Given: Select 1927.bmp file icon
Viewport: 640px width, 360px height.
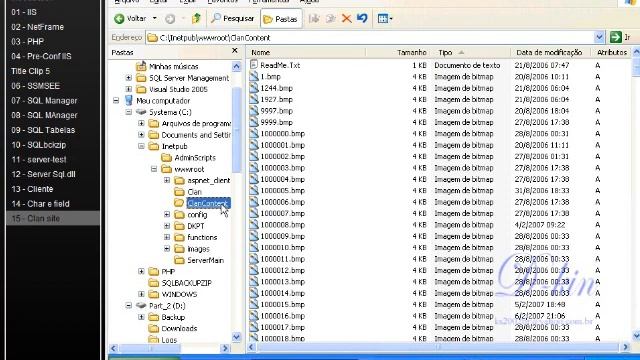Looking at the screenshot, I should coord(254,100).
